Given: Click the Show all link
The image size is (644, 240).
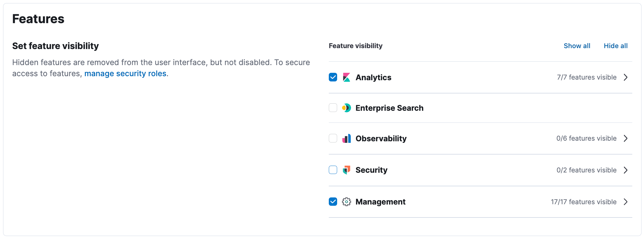Looking at the screenshot, I should (x=577, y=46).
